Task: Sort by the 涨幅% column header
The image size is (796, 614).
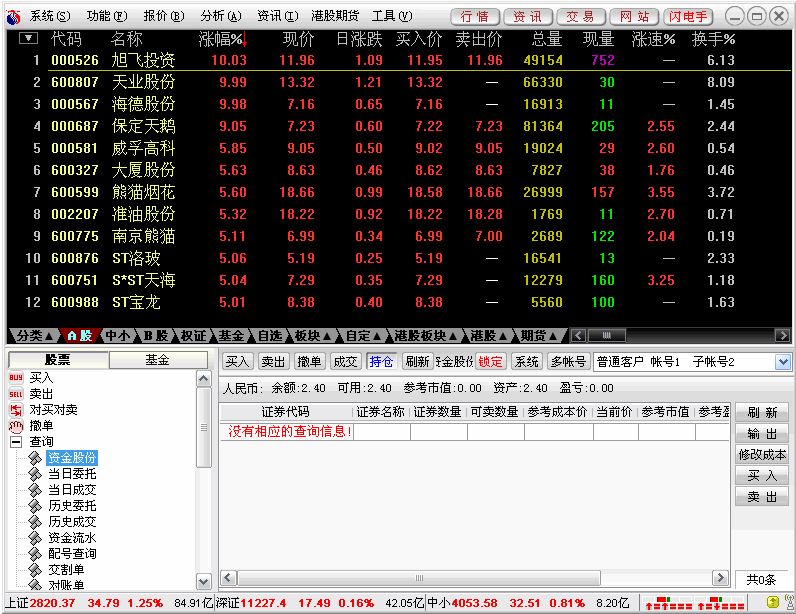Action: click(x=222, y=39)
